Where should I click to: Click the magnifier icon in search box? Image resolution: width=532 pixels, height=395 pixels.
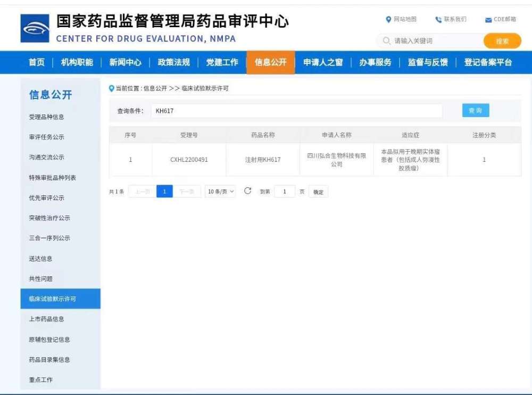pos(386,41)
